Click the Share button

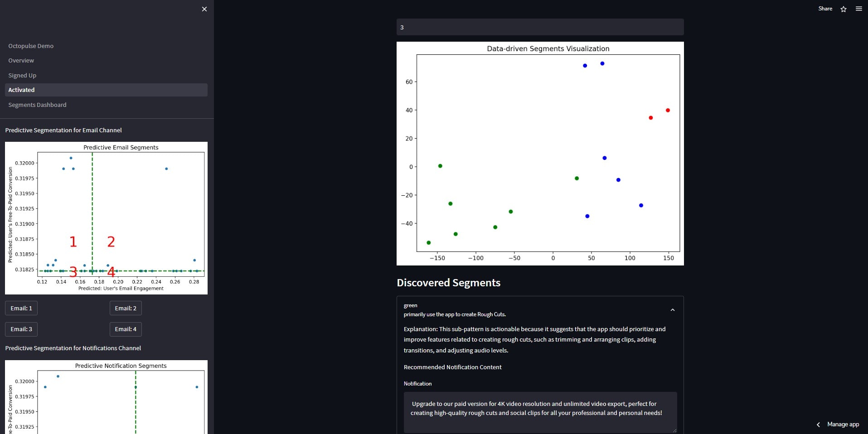tap(825, 9)
